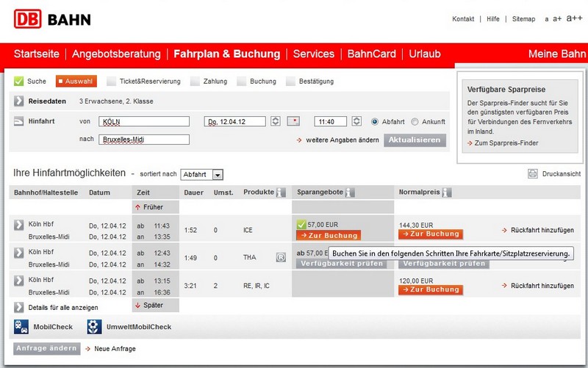Open Urlaub menu item
588x368 pixels.
tap(425, 54)
